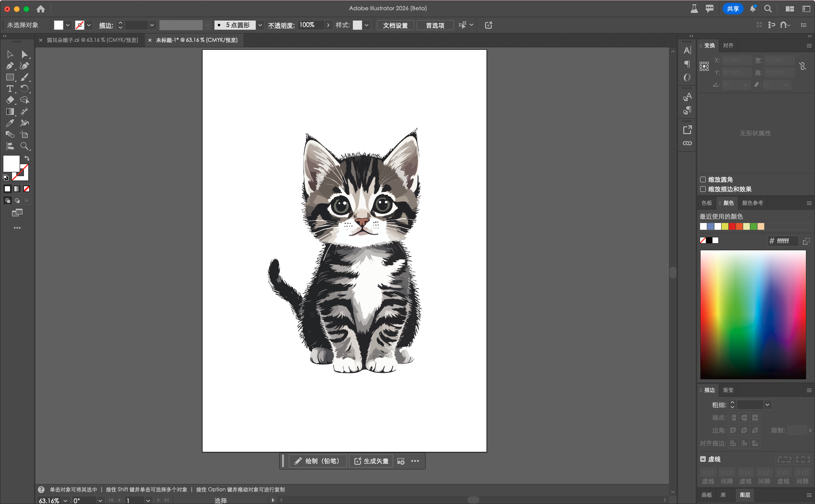Open the 5 点圆形 brush dropdown
815x504 pixels.
pos(260,25)
